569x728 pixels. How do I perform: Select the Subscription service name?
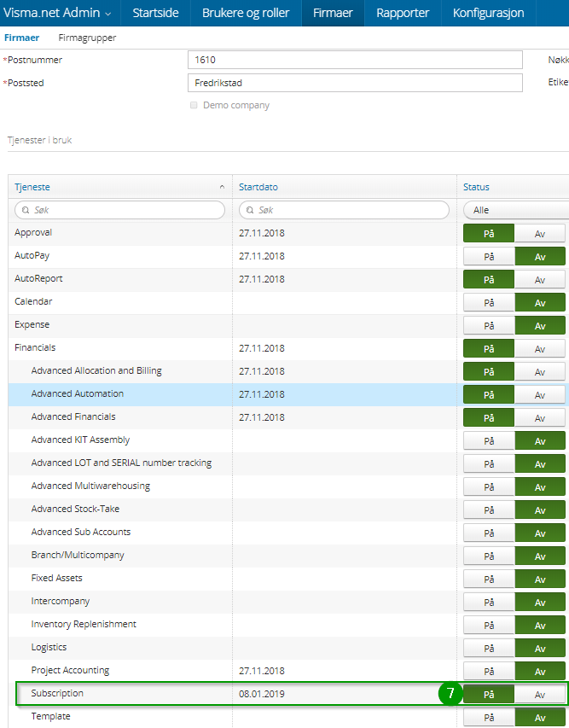57,693
